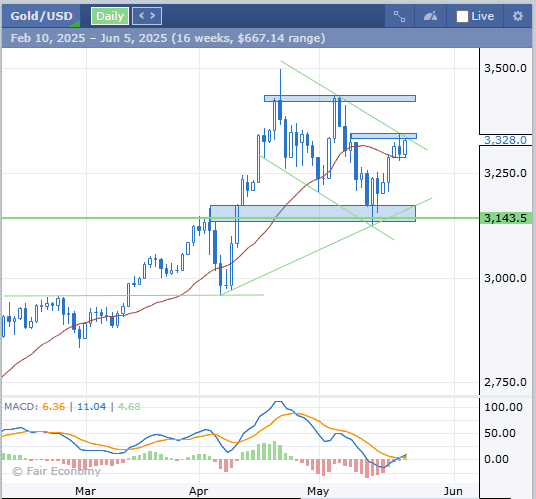Click the 100.00 MACD scale label
Screen dimensions: 536x499
[x=504, y=407]
